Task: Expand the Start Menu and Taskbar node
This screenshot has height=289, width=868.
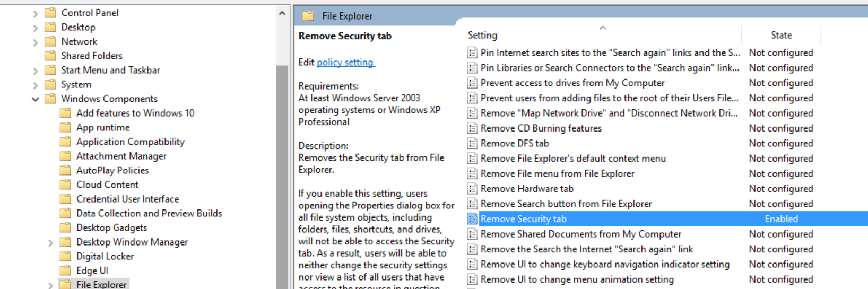Action: 36,71
